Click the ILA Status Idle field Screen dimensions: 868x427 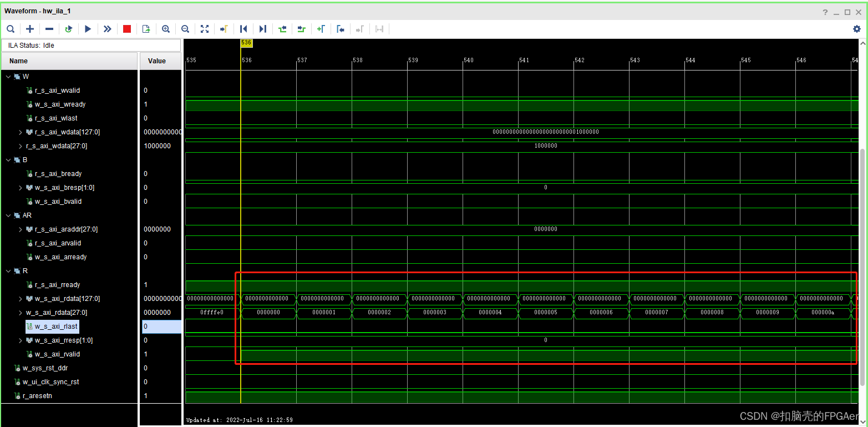tap(92, 45)
